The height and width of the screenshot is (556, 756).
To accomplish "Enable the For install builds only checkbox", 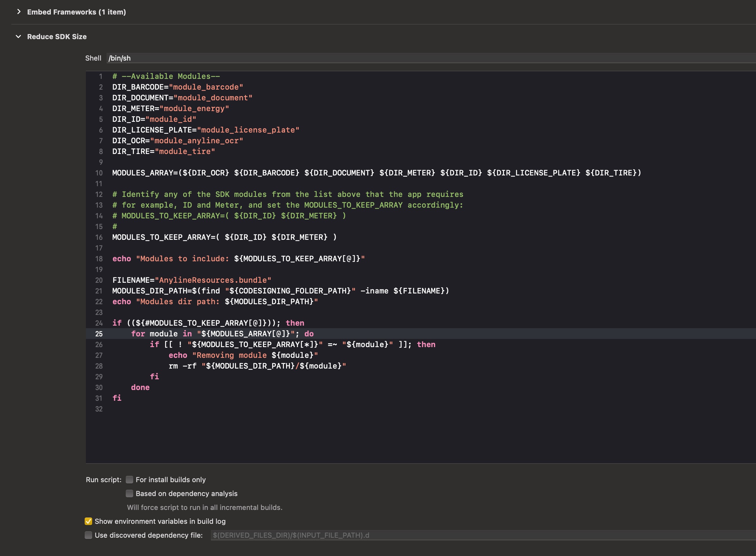I will click(x=130, y=480).
